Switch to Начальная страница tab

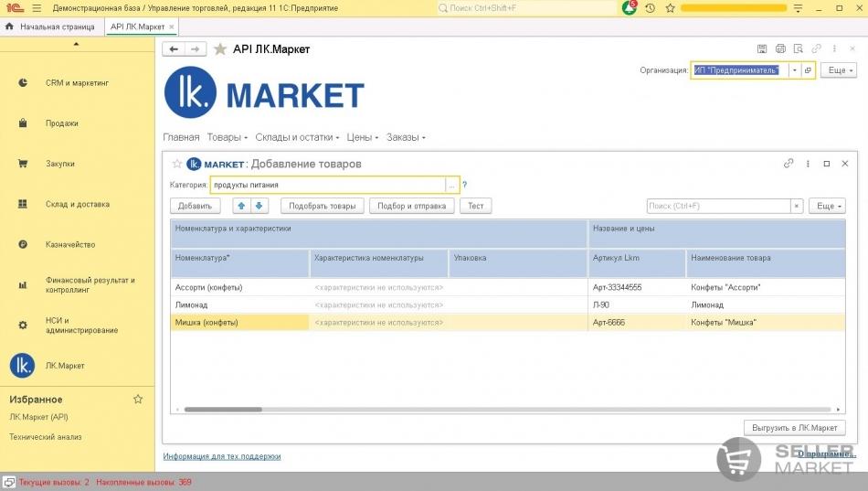[52, 27]
